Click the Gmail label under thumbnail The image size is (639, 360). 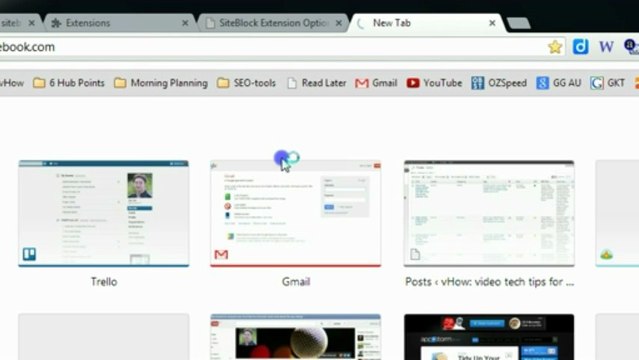pos(296,282)
